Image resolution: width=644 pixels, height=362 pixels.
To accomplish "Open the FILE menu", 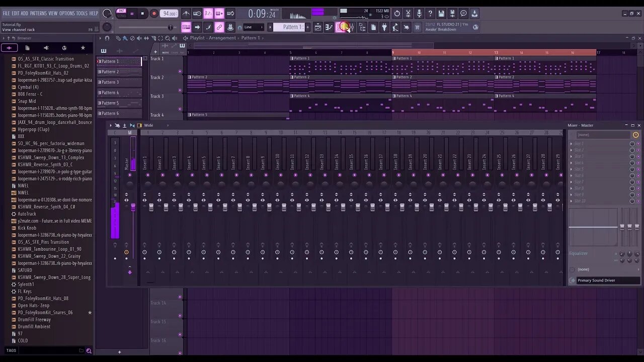I will coord(6,13).
